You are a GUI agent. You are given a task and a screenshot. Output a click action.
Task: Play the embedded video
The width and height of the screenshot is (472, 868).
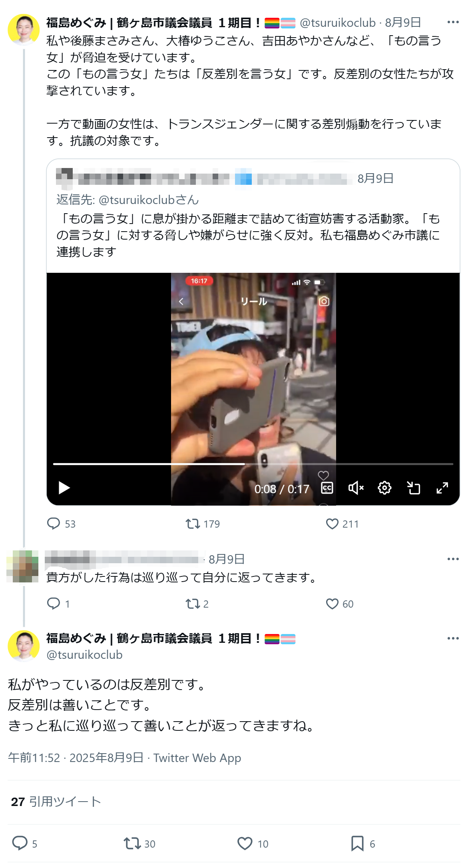[64, 488]
